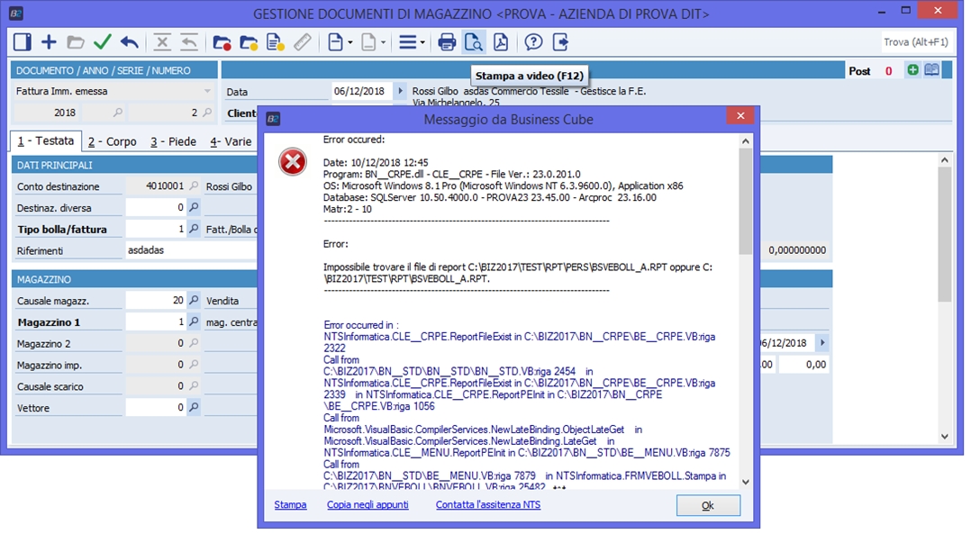Viewport: 980px width, 534px height.
Task: Click the magnifier for Vettore field
Action: [194, 407]
